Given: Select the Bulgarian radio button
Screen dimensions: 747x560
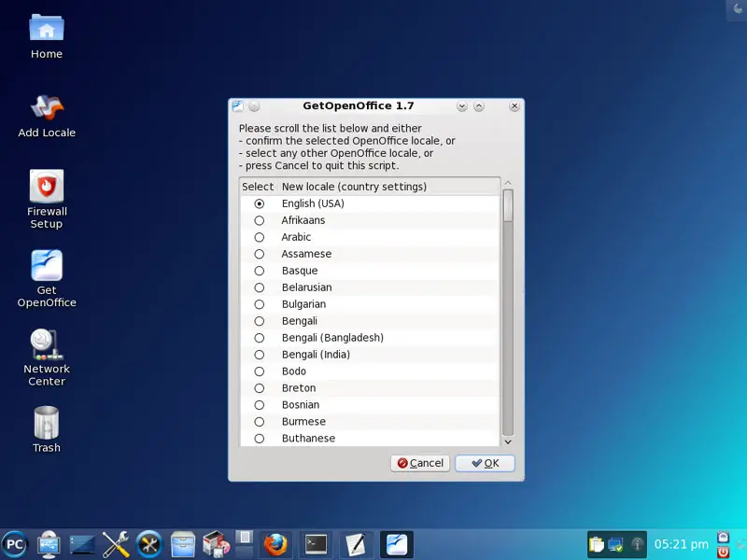Looking at the screenshot, I should (x=260, y=304).
